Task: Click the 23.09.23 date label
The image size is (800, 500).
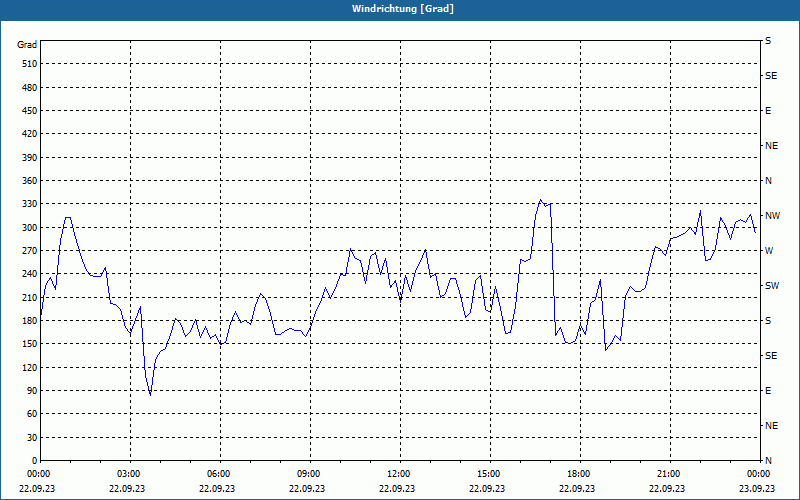Action: tap(758, 489)
